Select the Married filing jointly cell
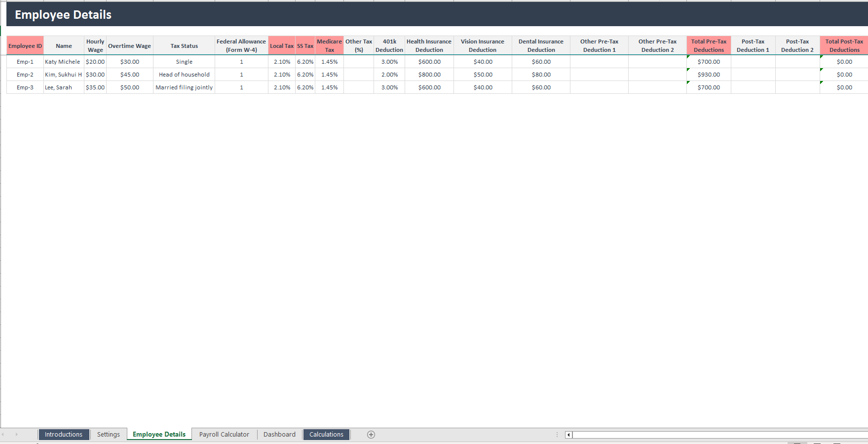868x444 pixels. click(x=184, y=87)
